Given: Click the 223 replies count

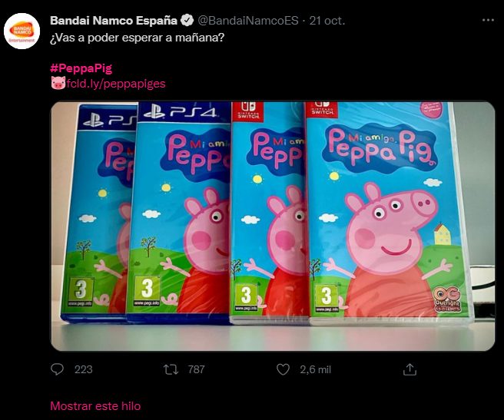Looking at the screenshot, I should tap(83, 369).
